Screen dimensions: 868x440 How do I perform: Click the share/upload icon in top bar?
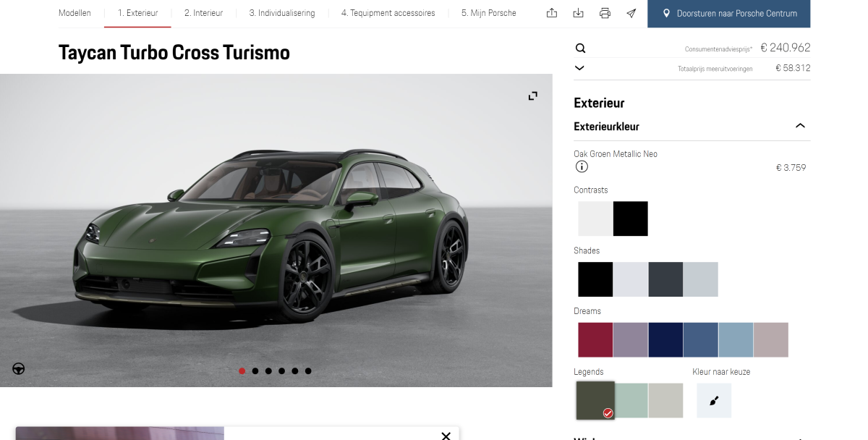pyautogui.click(x=552, y=13)
